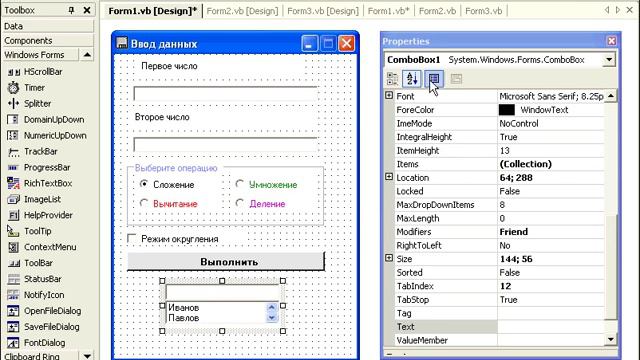Switch to Form2.vb [Design] tab
The height and width of the screenshot is (360, 640).
coord(242,11)
